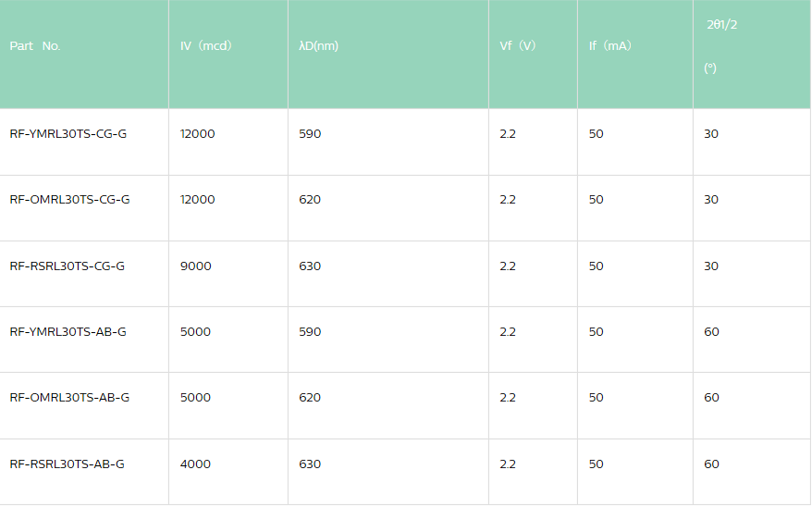Image resolution: width=812 pixels, height=507 pixels.
Task: Select 60 degree angle for RF-YMRL30TS-AB-G
Action: (711, 332)
